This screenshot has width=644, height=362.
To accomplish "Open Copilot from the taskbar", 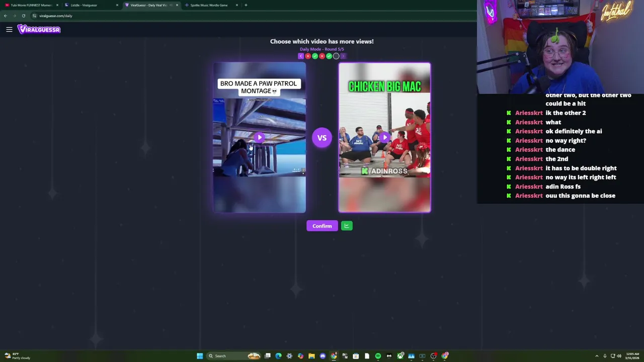I will click(300, 356).
